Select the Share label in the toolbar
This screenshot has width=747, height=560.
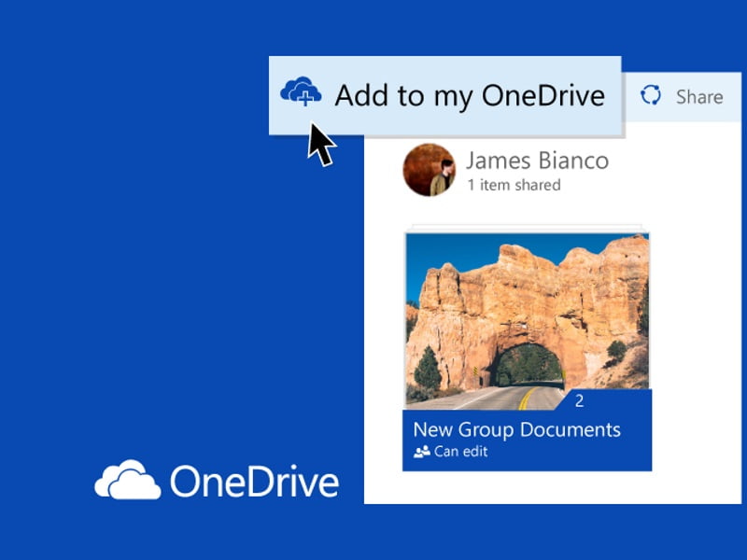[698, 97]
